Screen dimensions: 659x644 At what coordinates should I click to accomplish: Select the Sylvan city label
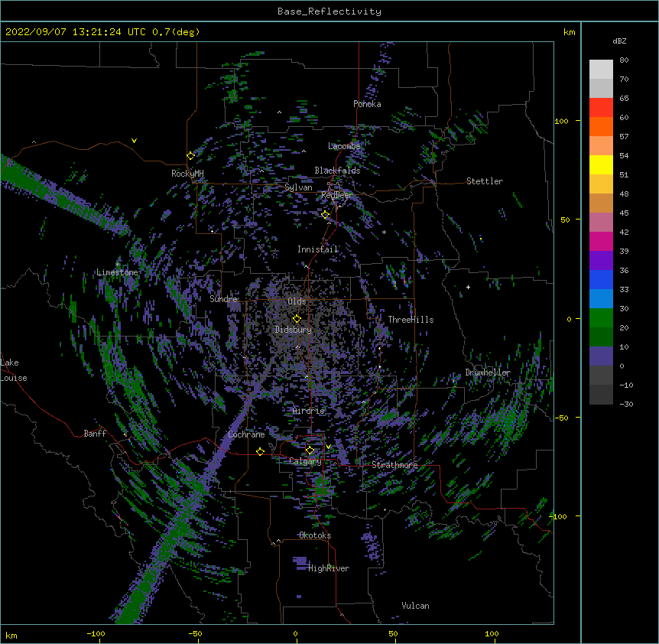tap(298, 187)
